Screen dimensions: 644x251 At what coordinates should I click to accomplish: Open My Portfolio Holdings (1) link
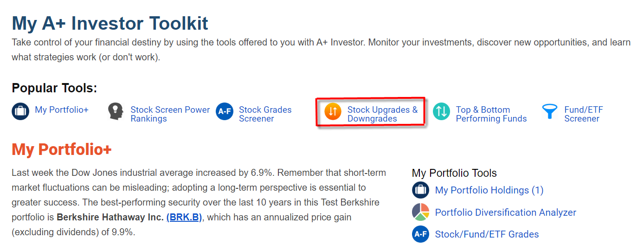pyautogui.click(x=489, y=190)
